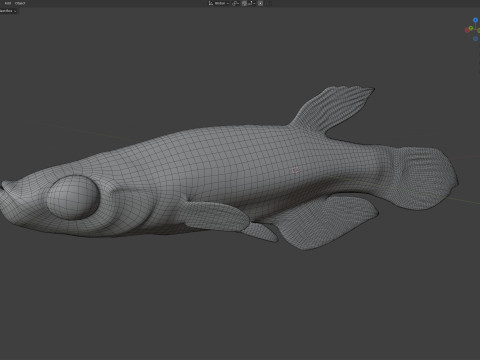480x360 pixels.
Task: Select the fish's tail fin mesh
Action: (x=425, y=178)
